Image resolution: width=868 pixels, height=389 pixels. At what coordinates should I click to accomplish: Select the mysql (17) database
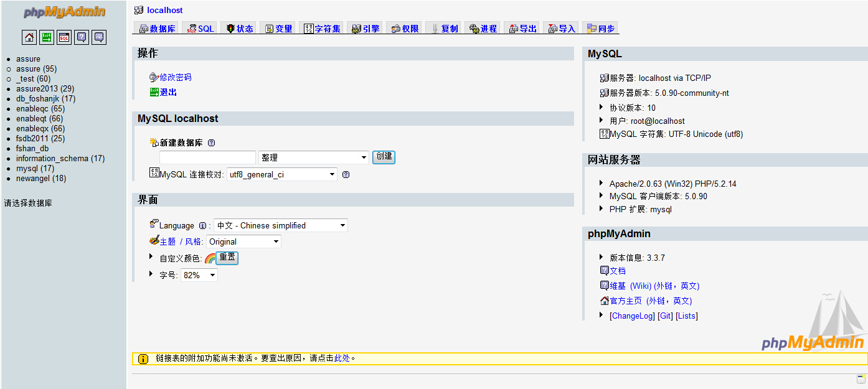coord(35,169)
